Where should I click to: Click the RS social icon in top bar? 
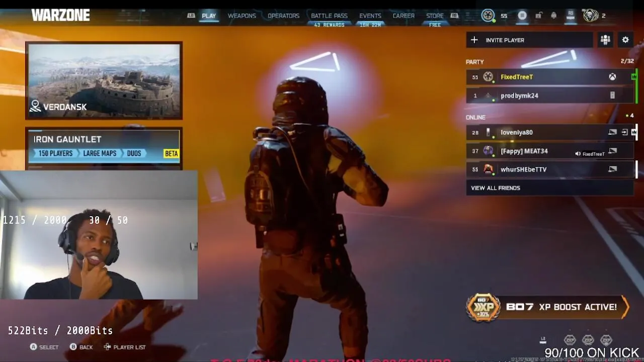(x=571, y=15)
